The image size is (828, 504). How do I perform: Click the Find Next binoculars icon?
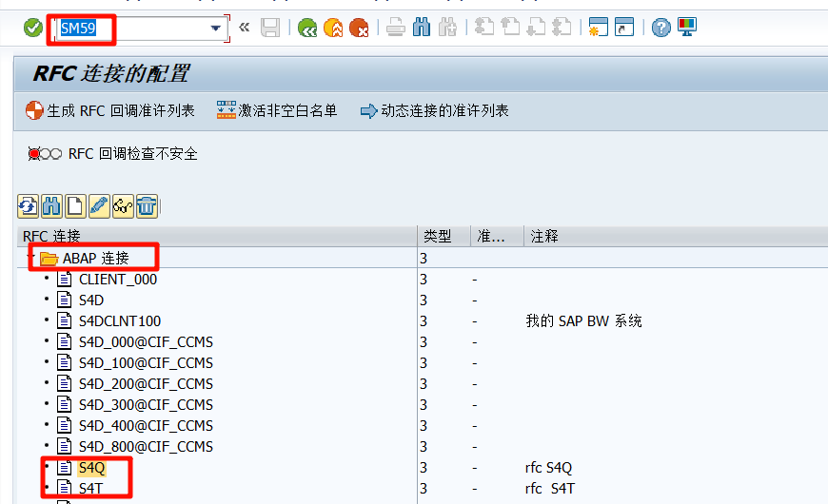447,28
